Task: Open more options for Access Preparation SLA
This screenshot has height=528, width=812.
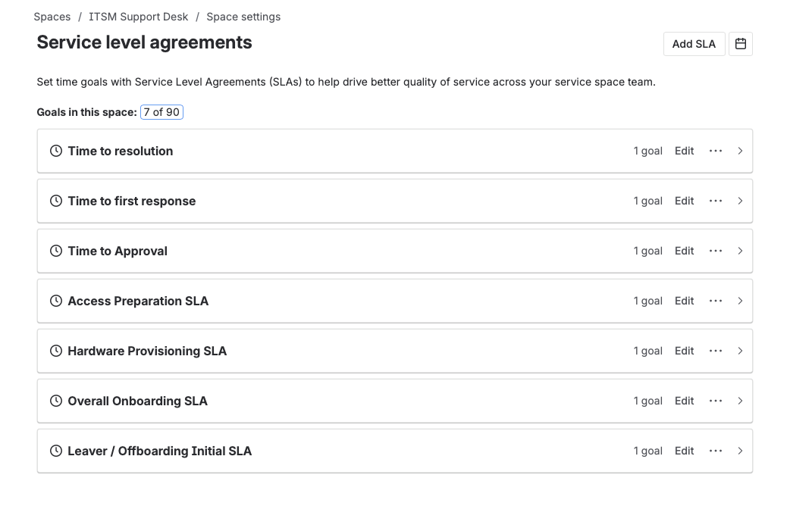Action: coord(716,301)
